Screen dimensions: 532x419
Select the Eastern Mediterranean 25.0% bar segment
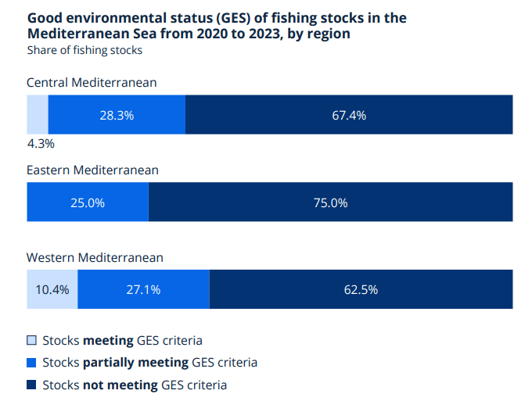point(88,202)
